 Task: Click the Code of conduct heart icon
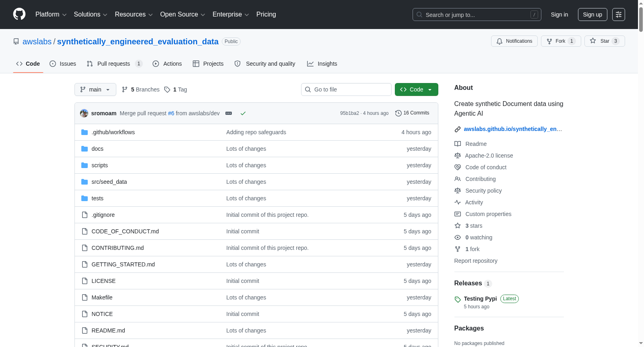(458, 167)
